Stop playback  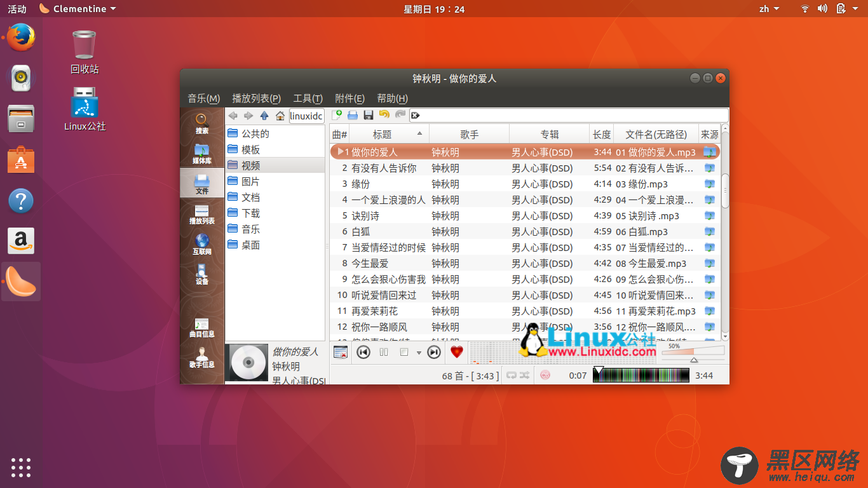coord(403,352)
